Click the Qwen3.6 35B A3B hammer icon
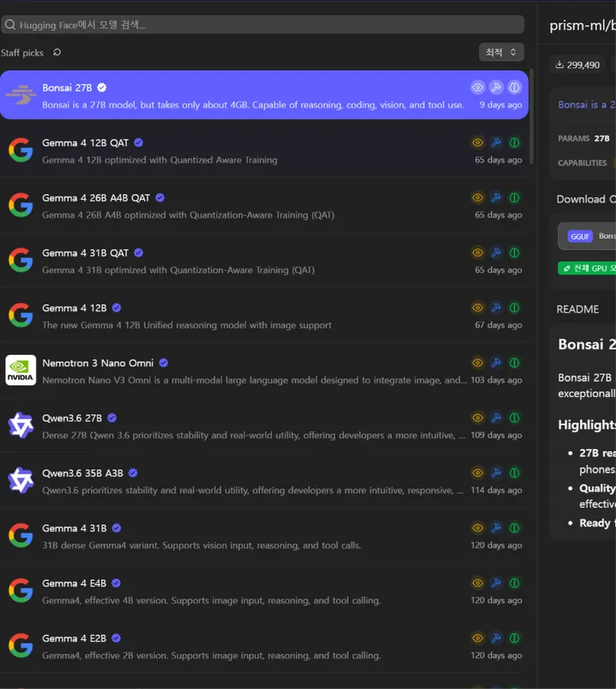Screen dimensions: 616x689 click(496, 473)
